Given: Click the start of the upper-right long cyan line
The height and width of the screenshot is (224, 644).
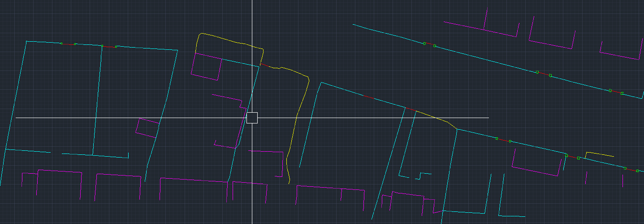Looking at the screenshot, I should [x=354, y=25].
